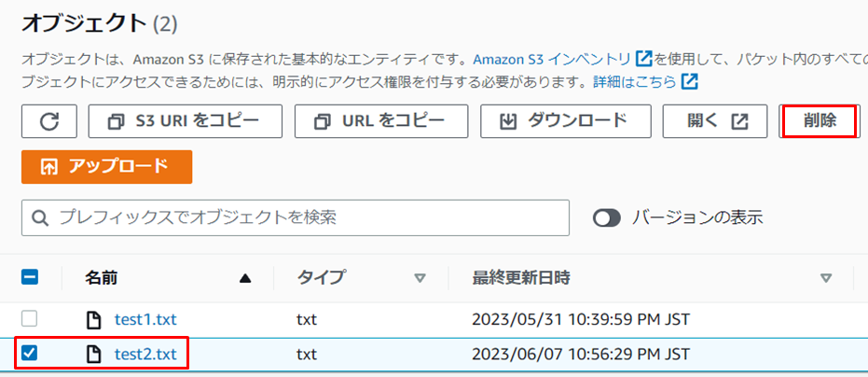The height and width of the screenshot is (377, 868).
Task: Open the selected object with 開く
Action: tap(714, 121)
